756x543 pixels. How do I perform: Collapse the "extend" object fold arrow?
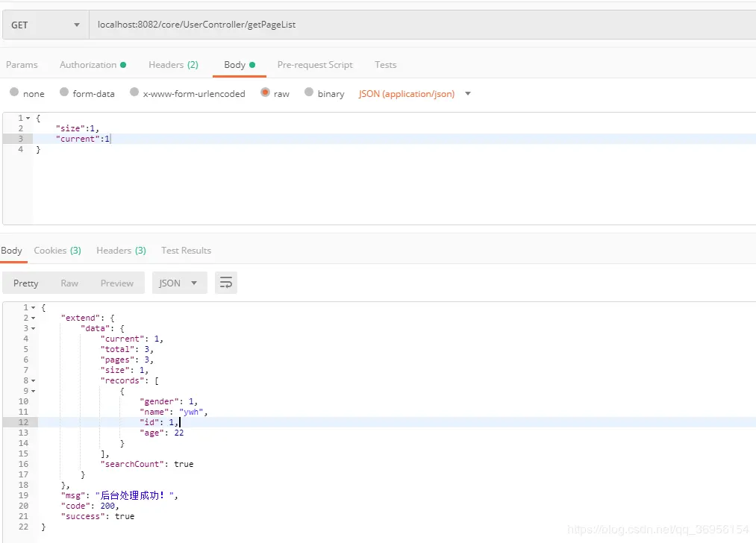34,318
